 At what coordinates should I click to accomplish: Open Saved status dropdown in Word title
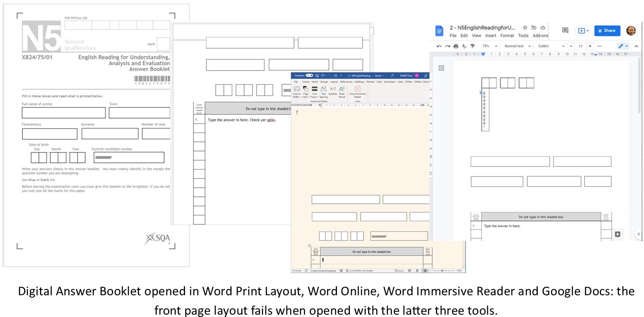(378, 76)
